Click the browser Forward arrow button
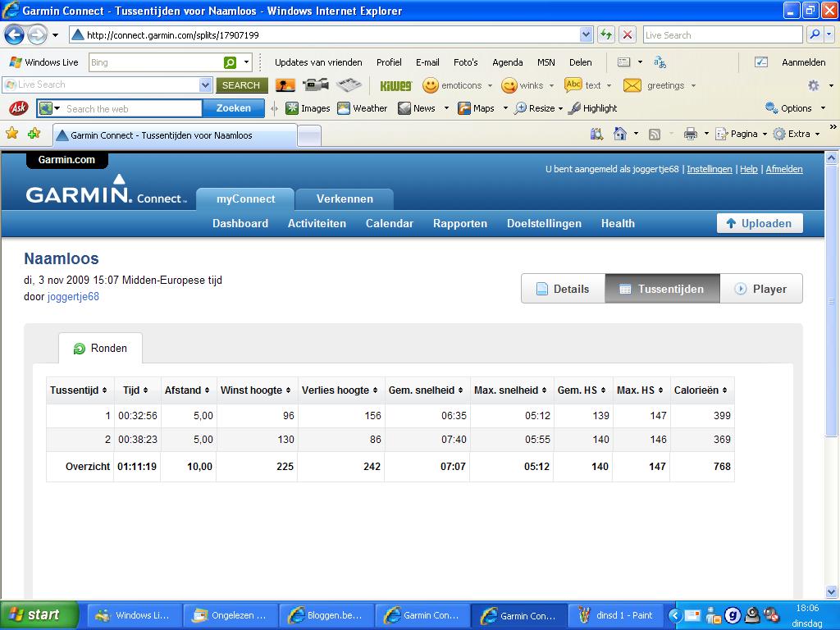 [x=37, y=35]
